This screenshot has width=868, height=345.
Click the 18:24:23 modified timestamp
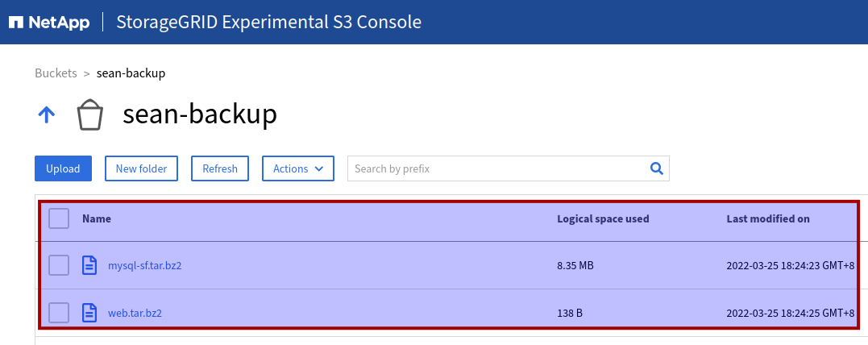(791, 265)
